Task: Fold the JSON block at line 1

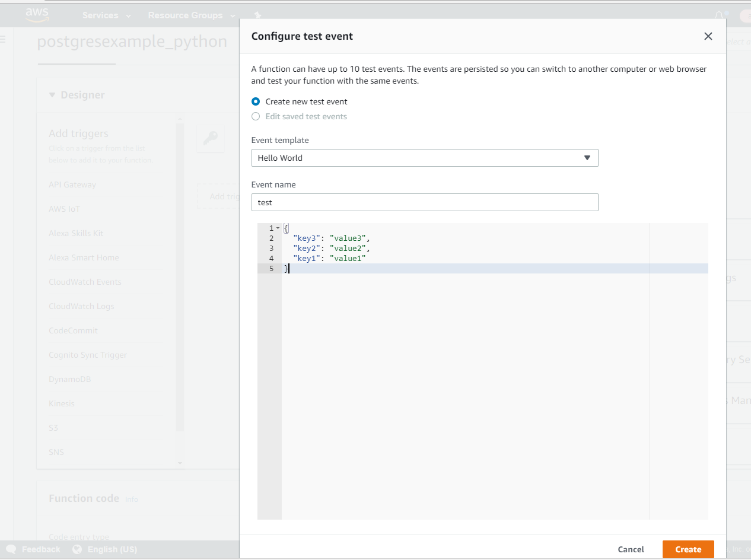Action: 278,228
